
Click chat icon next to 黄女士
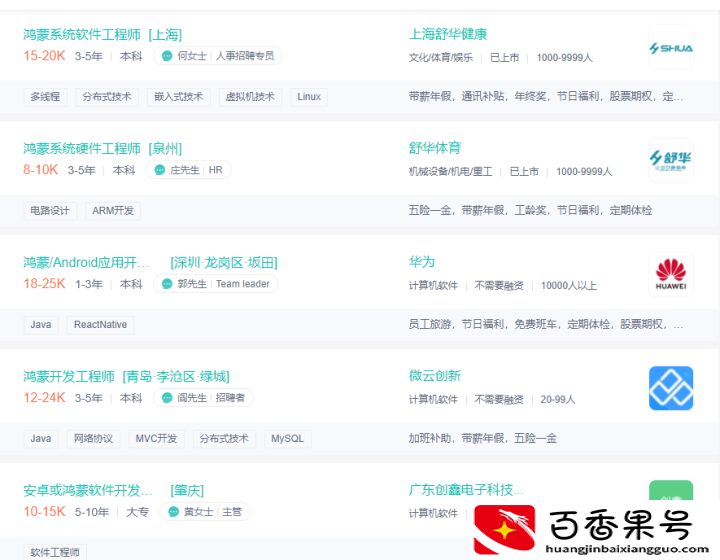174,511
